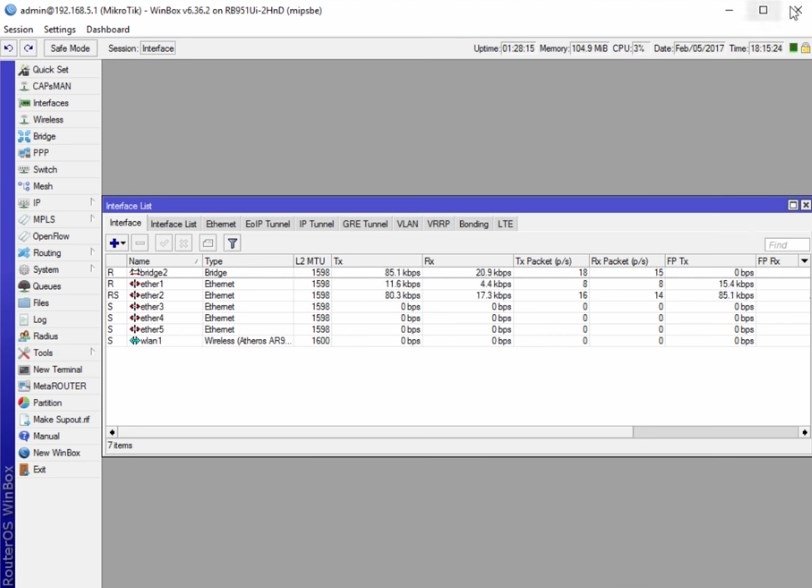Select the wlan1 row
Screen dimensions: 812x588
[x=458, y=341]
